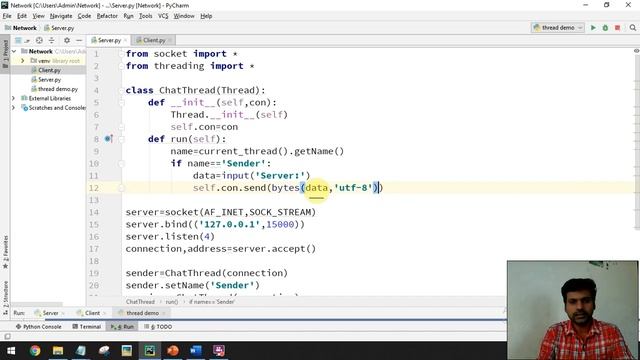Image resolution: width=640 pixels, height=360 pixels.
Task: Close the Server.py editor tab
Action: pos(125,40)
